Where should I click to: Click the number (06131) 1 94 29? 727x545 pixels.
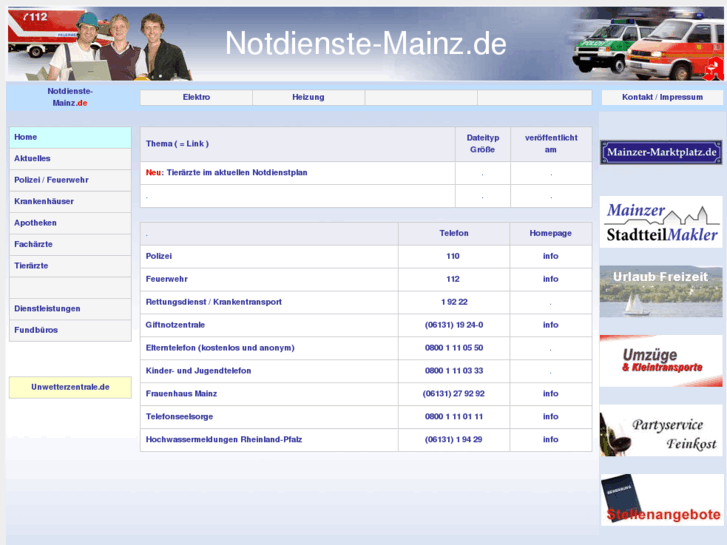tap(453, 440)
